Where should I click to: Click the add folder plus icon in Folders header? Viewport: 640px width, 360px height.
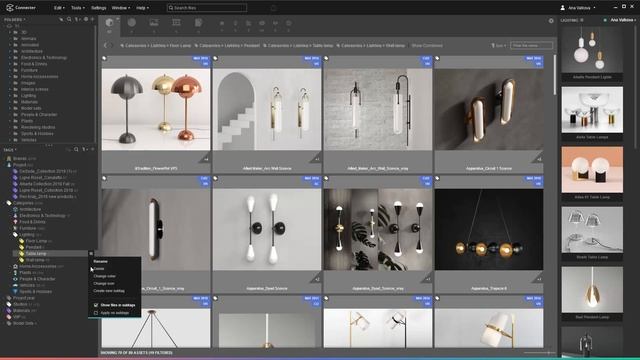[92, 19]
